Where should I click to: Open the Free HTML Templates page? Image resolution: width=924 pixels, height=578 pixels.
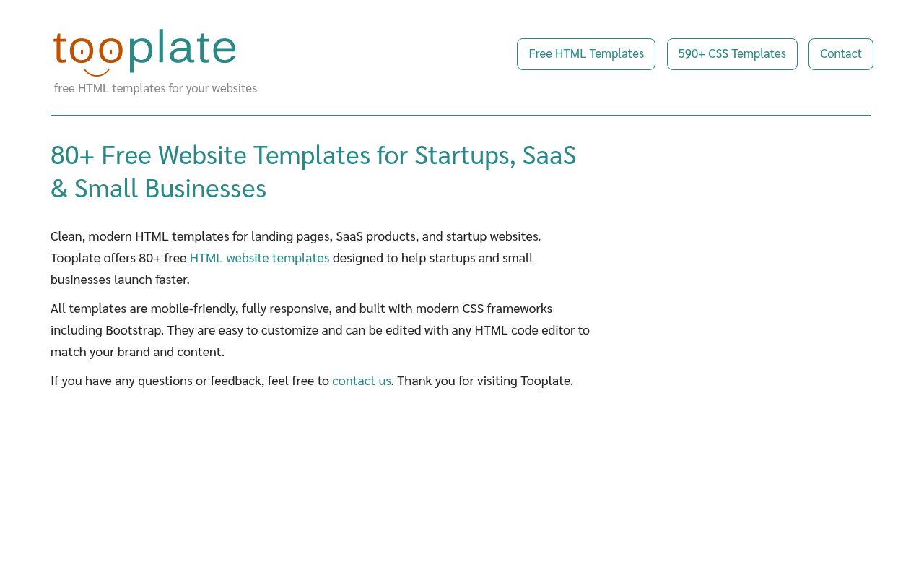586,53
